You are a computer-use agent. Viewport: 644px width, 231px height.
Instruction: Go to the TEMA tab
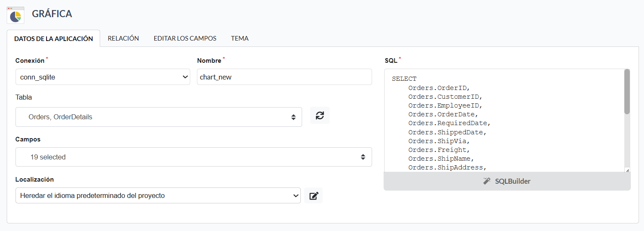pos(240,38)
